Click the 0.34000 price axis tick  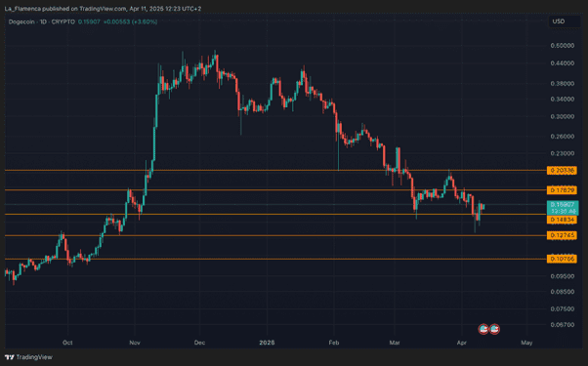[x=563, y=100]
